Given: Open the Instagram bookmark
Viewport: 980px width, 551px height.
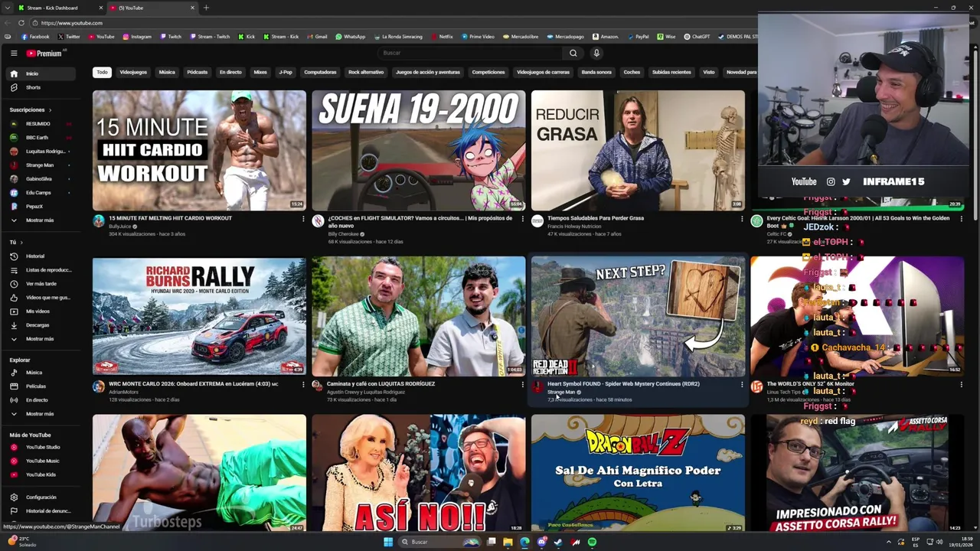Looking at the screenshot, I should [136, 37].
